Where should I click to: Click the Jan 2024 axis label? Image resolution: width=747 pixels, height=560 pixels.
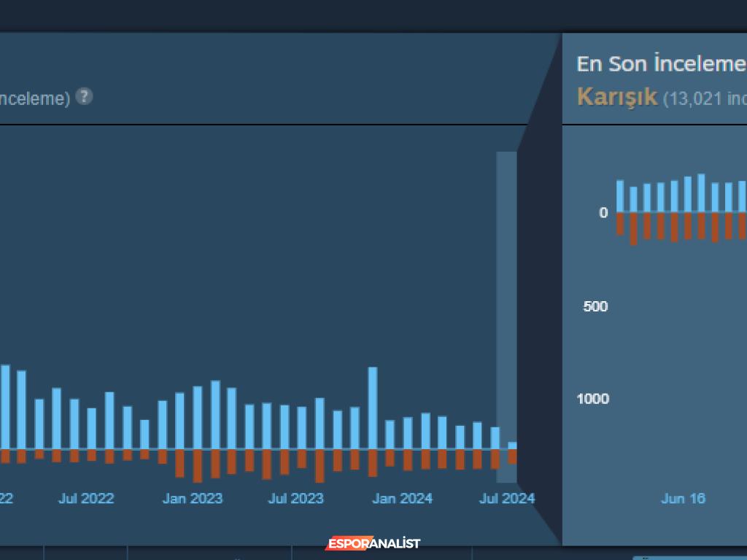click(402, 499)
